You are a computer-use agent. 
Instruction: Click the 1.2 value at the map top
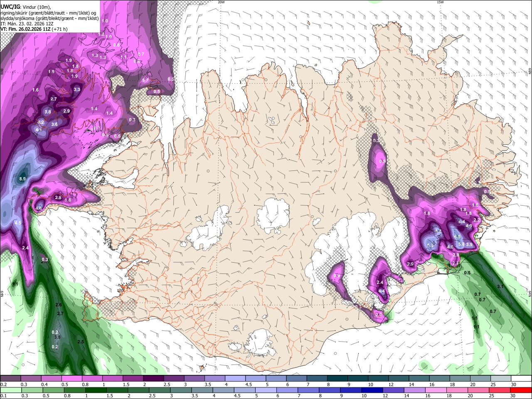point(101,34)
